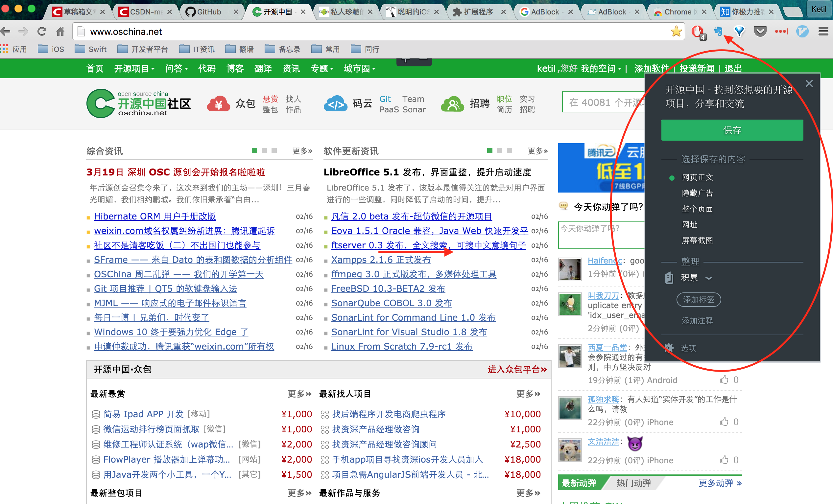Expand the 开源项目 nav dropdown

click(134, 69)
